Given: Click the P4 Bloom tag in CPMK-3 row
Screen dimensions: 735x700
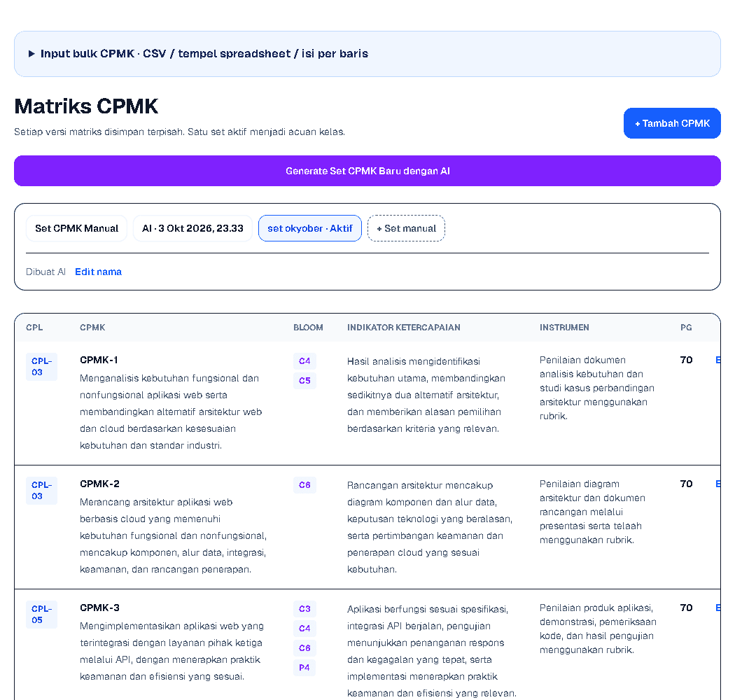Looking at the screenshot, I should coord(304,668).
